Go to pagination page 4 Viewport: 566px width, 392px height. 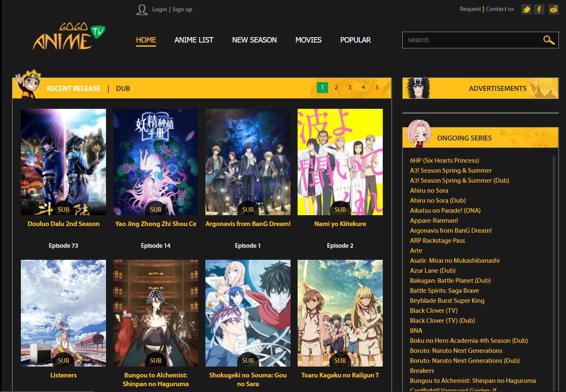[x=363, y=87]
